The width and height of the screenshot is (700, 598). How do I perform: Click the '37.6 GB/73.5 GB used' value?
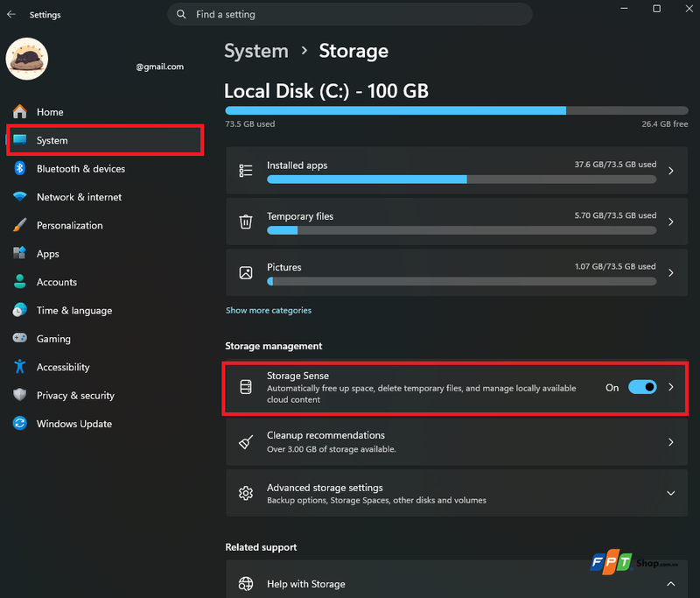click(615, 165)
